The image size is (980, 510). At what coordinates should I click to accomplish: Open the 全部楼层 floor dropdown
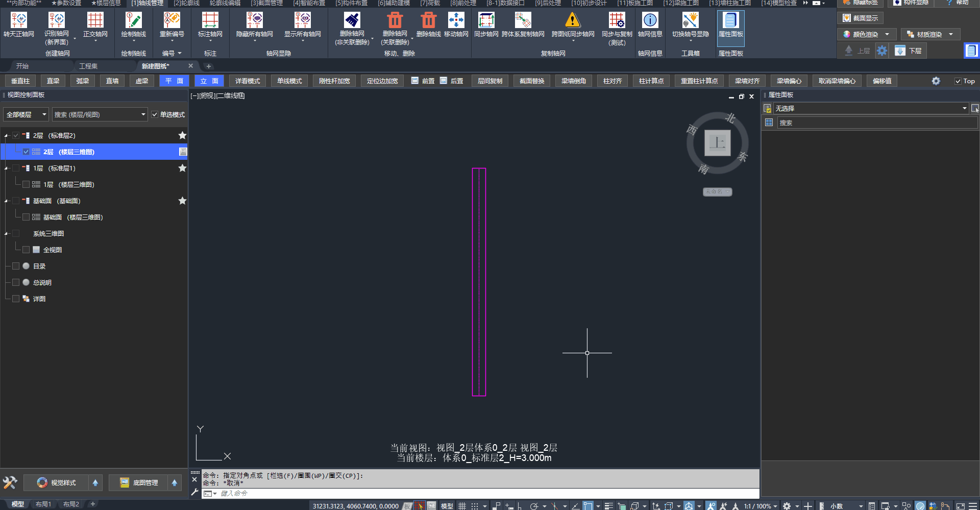point(26,115)
